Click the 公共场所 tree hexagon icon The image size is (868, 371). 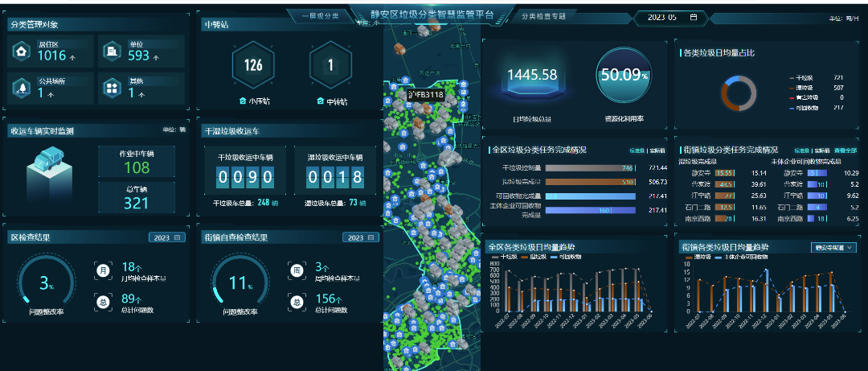(21, 88)
